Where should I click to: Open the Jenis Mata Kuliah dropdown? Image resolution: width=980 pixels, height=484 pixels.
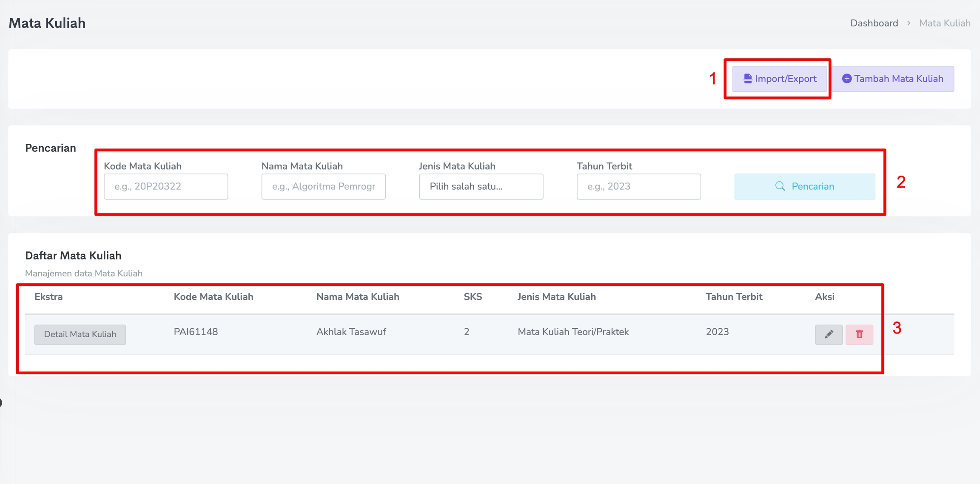coord(481,186)
